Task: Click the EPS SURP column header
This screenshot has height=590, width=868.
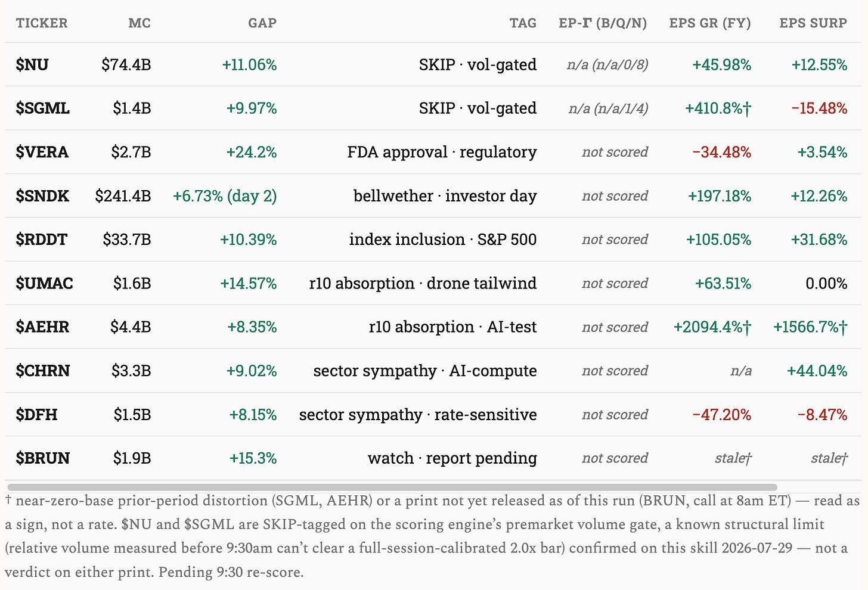Action: pos(813,23)
